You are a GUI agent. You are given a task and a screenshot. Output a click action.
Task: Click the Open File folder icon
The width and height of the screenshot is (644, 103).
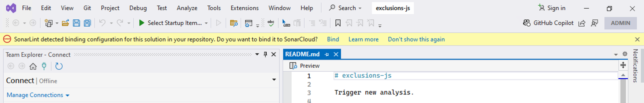pos(65,23)
